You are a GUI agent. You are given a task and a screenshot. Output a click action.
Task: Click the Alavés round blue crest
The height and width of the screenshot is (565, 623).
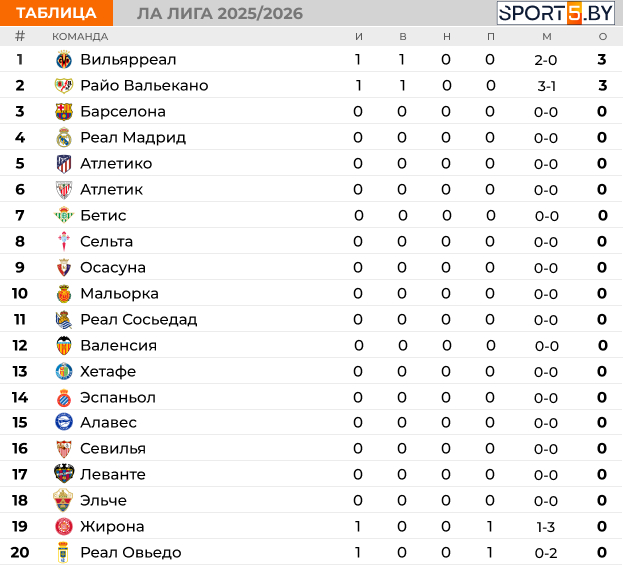coord(64,422)
